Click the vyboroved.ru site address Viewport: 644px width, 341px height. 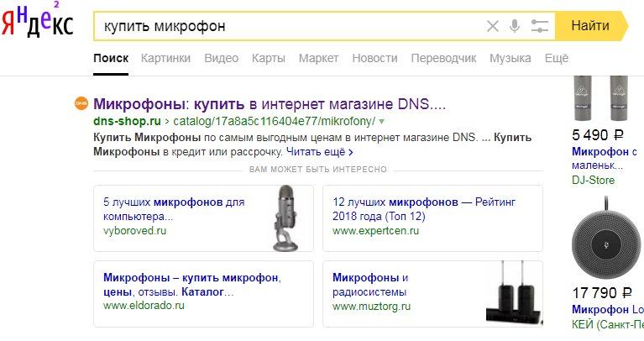click(134, 231)
